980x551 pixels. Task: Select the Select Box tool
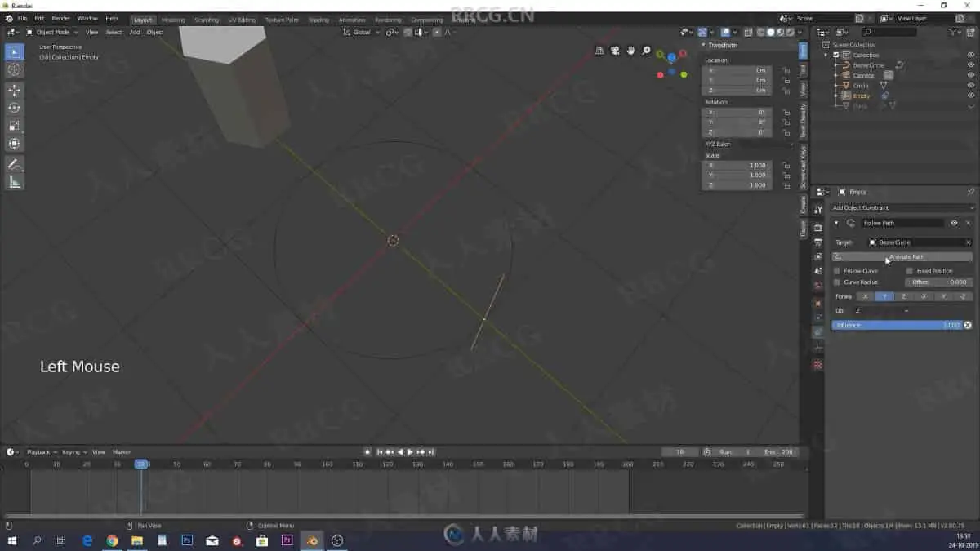[x=15, y=52]
